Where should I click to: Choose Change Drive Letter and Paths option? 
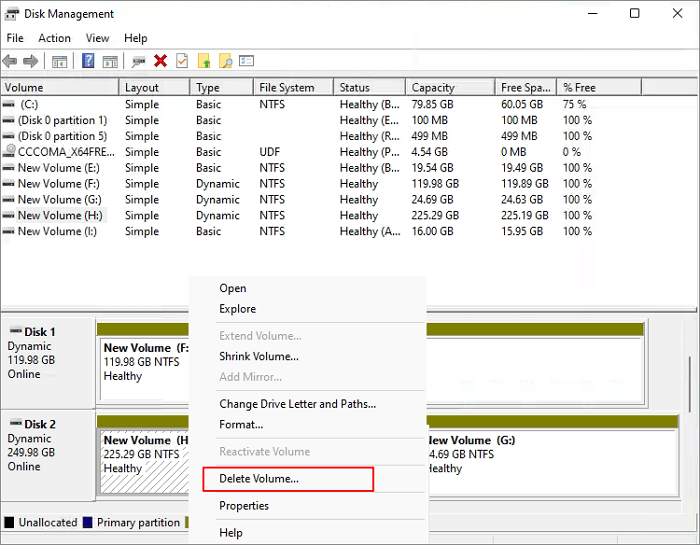pos(297,404)
